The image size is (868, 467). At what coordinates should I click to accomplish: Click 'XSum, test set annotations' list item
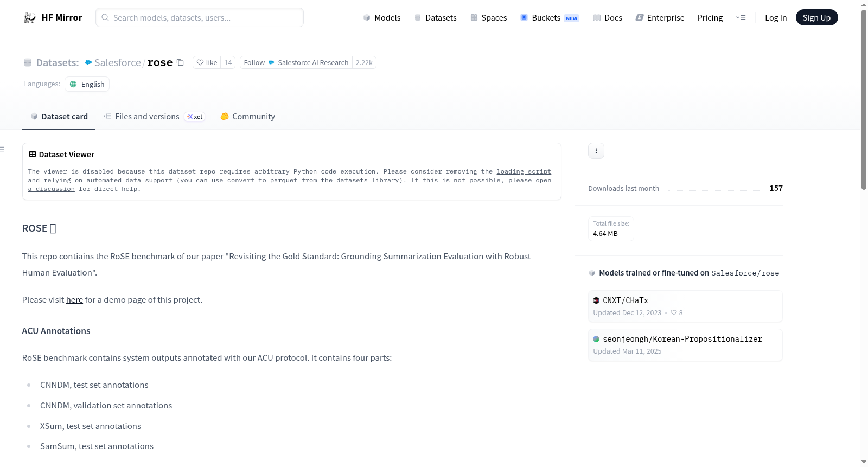point(91,426)
